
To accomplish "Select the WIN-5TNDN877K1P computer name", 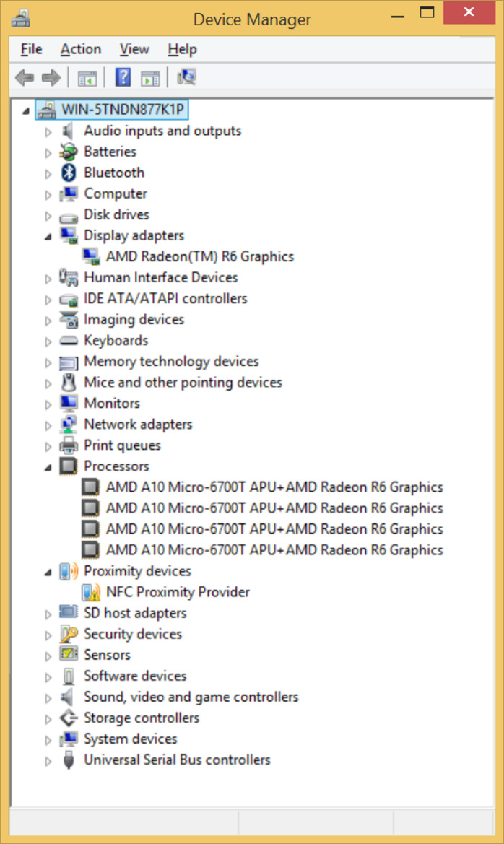I will click(123, 110).
